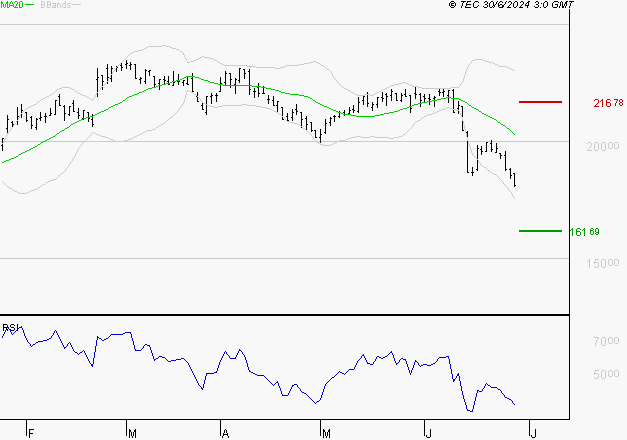Click the MA20 legend label
Viewport: 627px width, 440px height.
coord(12,4)
